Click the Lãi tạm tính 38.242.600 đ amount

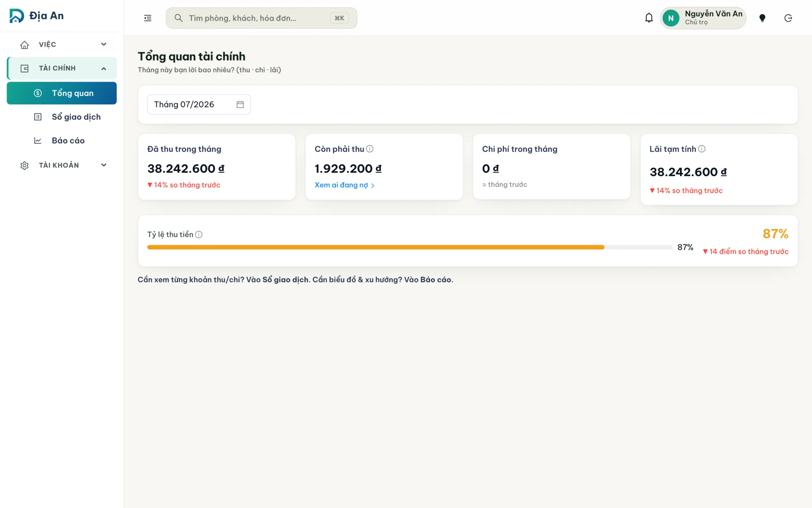(688, 172)
